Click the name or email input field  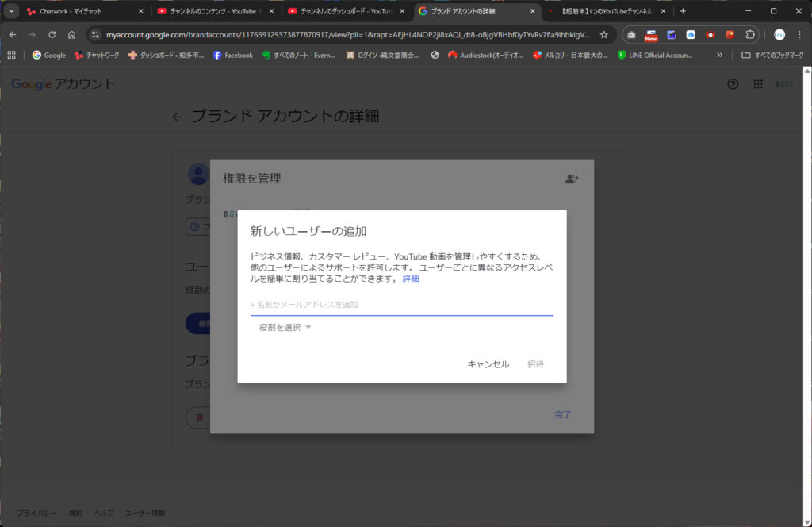(401, 305)
